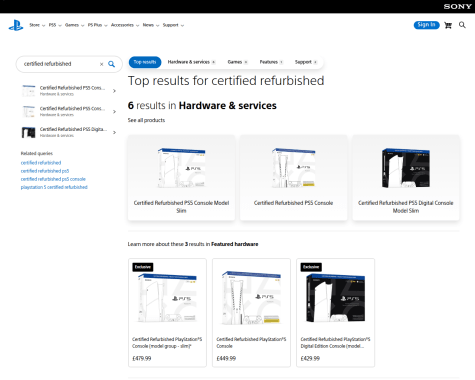Screen dimensions: 475x380
Task: Expand the PS5 menu
Action: pos(55,25)
